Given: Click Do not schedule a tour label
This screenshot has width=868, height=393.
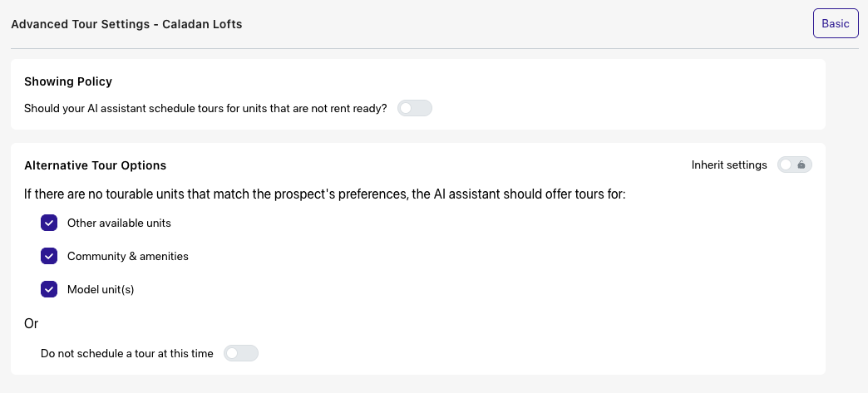Looking at the screenshot, I should click(126, 353).
